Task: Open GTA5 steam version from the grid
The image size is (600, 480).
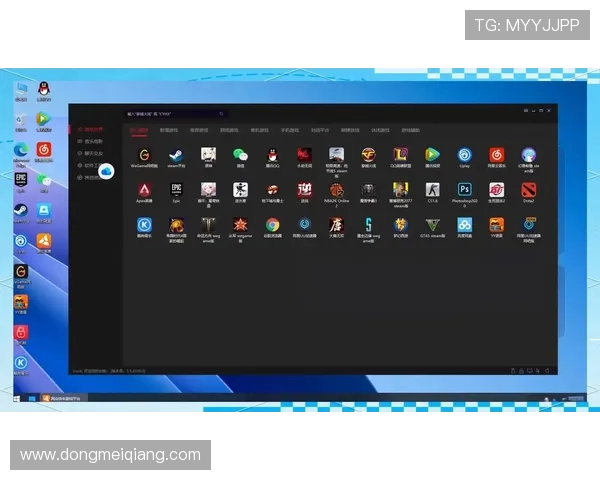Action: (x=432, y=225)
